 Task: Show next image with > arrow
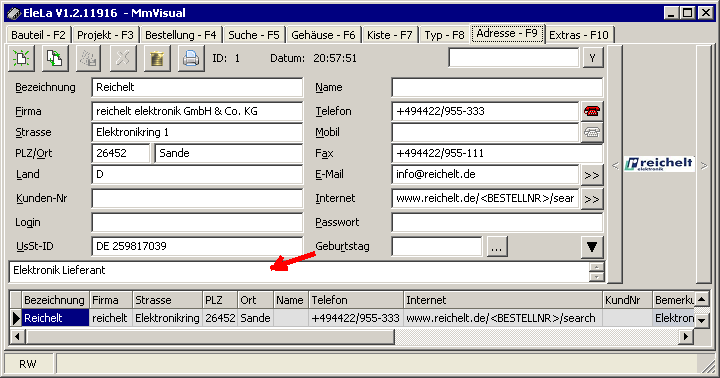(x=703, y=165)
